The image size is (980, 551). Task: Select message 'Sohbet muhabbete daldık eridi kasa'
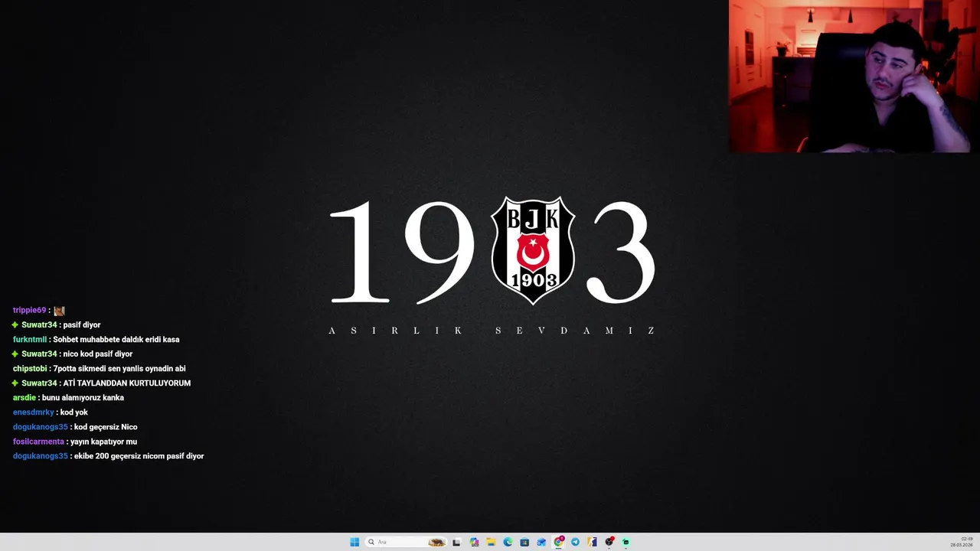[116, 339]
